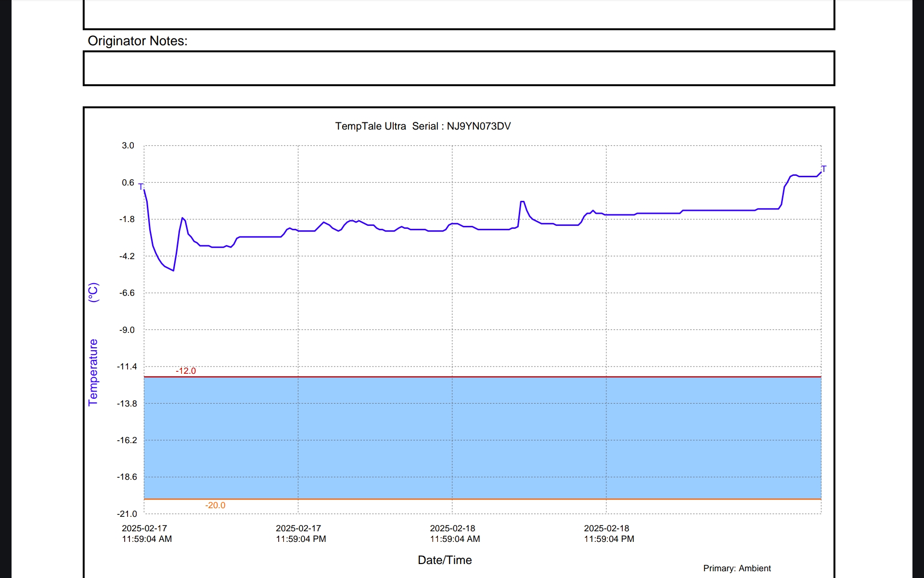Screen dimensions: 924x578
Task: Click the -18.6 y-axis value
Action: point(127,477)
